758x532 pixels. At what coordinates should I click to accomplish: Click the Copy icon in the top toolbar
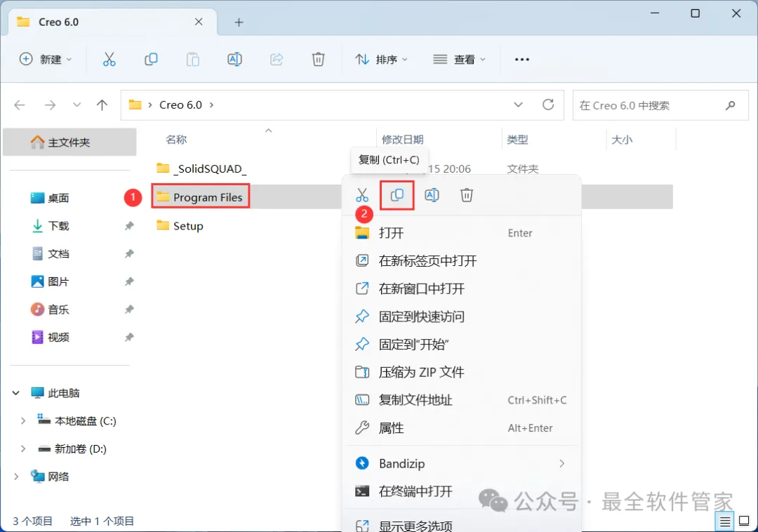tap(151, 60)
